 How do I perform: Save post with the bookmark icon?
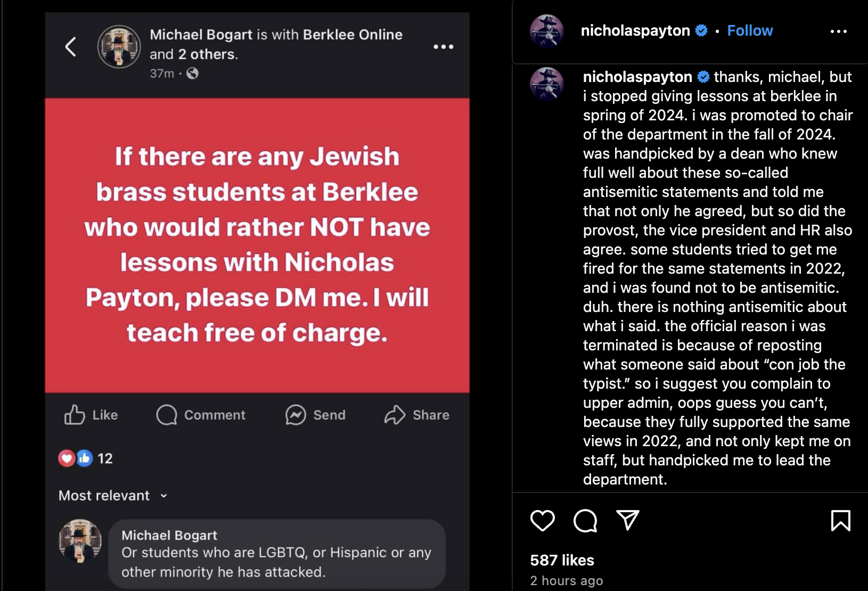(x=840, y=520)
